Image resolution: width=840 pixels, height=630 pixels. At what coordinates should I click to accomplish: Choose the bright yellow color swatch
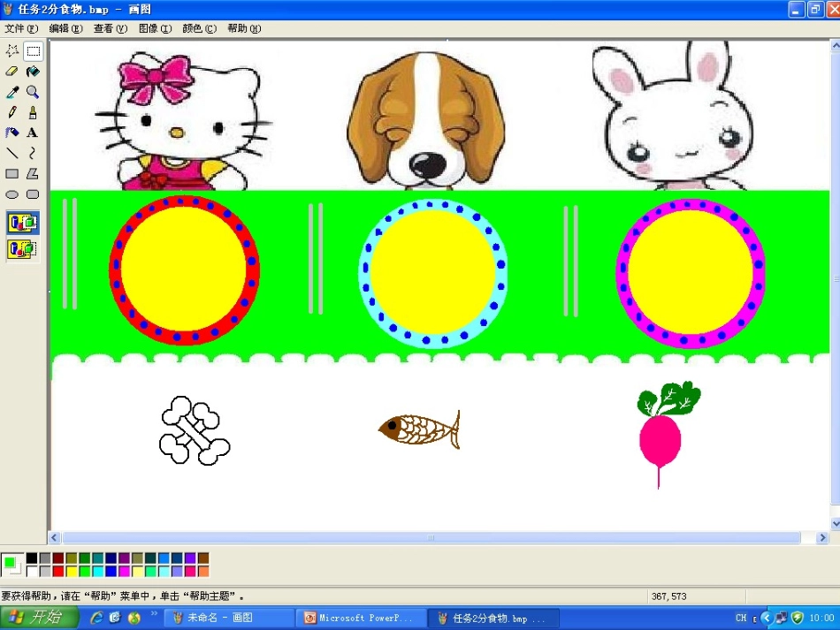tap(72, 571)
